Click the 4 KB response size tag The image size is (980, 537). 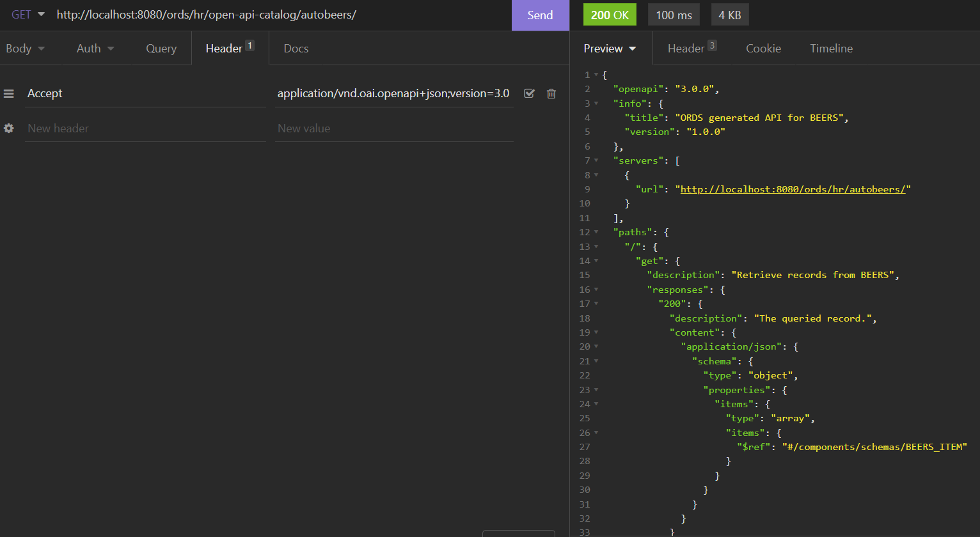tap(729, 15)
